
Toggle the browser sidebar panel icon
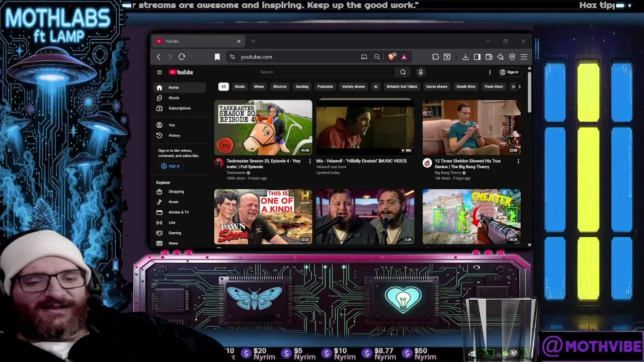pyautogui.click(x=477, y=57)
